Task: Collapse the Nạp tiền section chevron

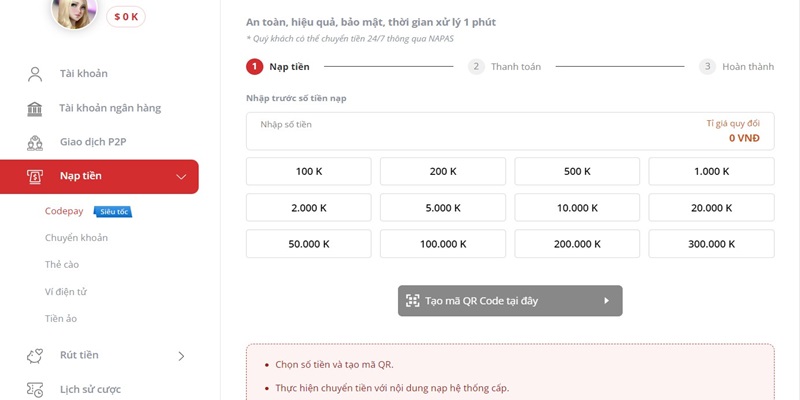Action: click(181, 177)
